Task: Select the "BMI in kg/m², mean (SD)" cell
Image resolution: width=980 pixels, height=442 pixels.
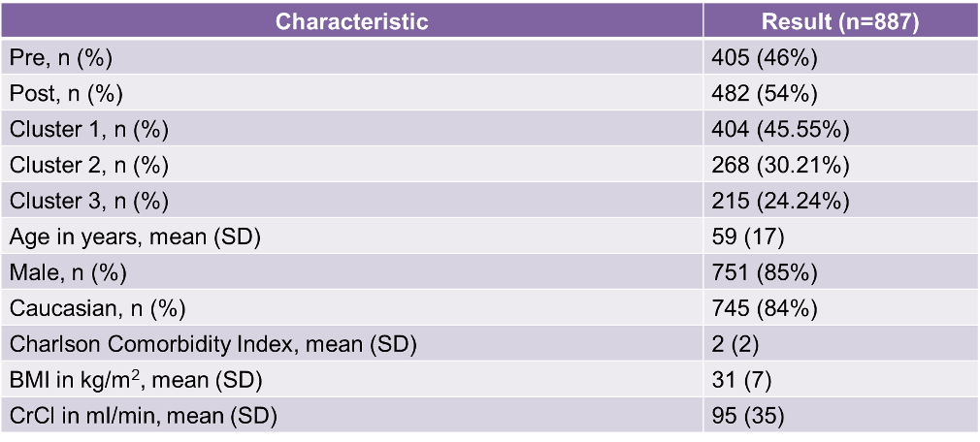Action: pos(136,380)
